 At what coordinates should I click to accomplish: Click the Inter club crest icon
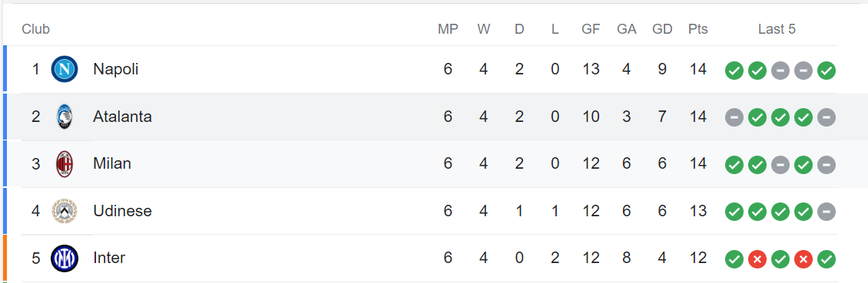[x=65, y=258]
